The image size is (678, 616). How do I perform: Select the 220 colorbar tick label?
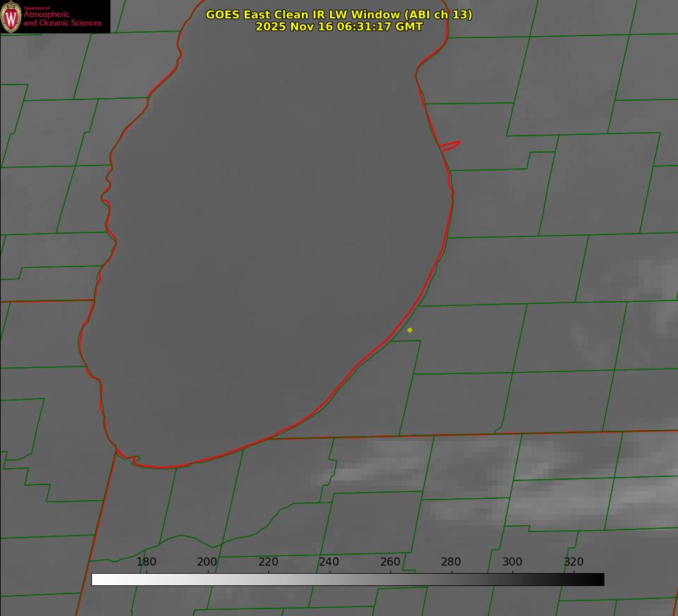coord(268,561)
